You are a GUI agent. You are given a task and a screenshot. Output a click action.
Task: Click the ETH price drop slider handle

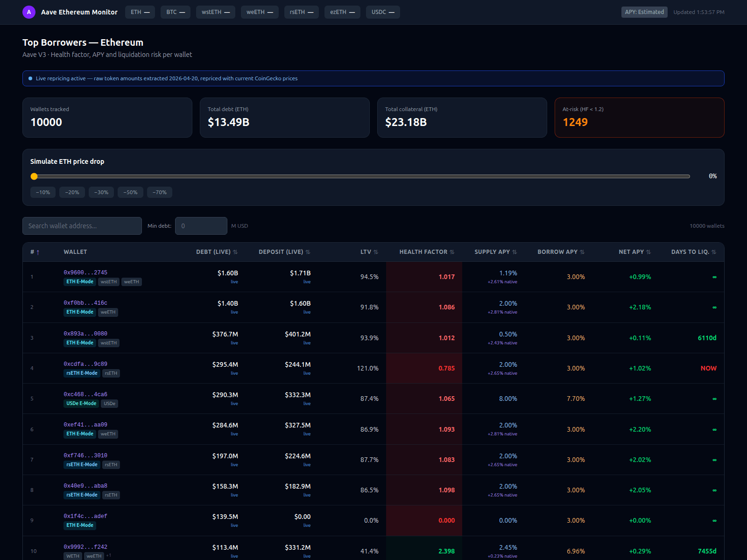click(34, 176)
